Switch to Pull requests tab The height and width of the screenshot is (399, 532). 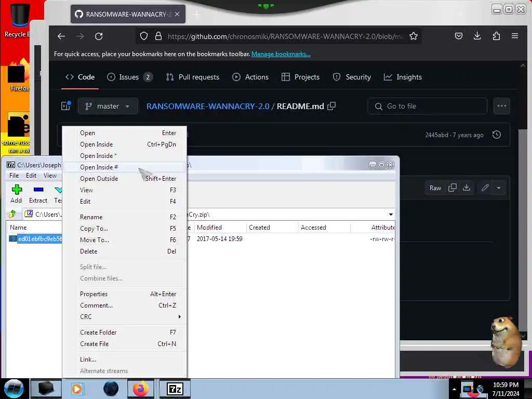(192, 77)
